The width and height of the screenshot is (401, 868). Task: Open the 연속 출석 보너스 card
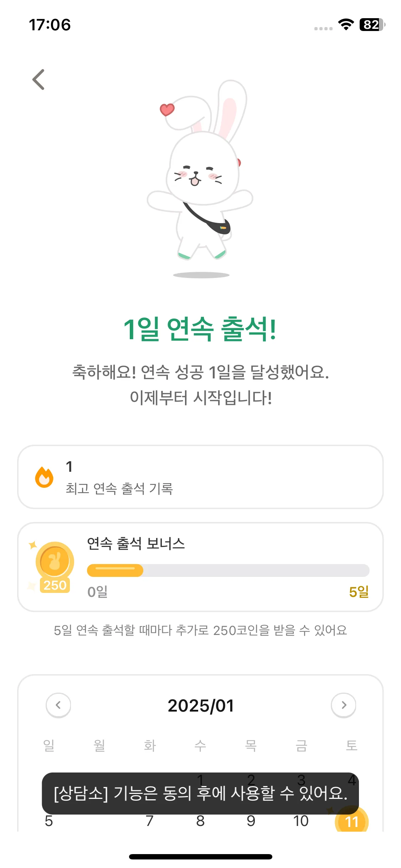[200, 567]
